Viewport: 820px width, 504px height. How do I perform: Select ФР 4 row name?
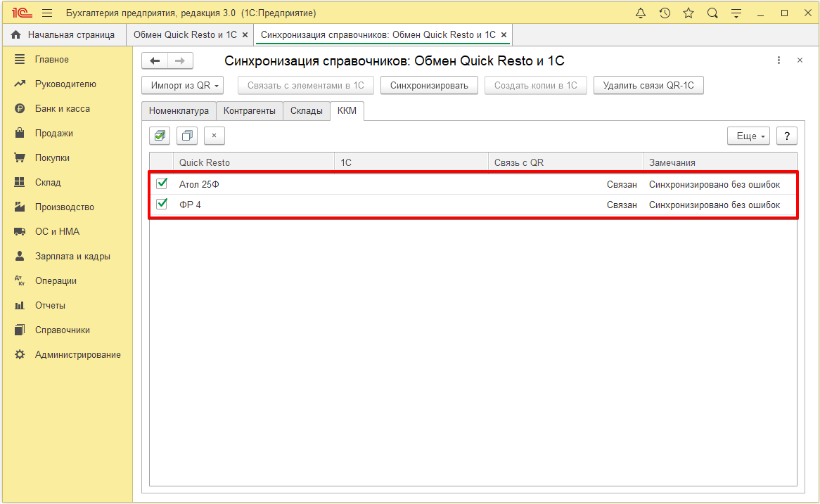(190, 205)
